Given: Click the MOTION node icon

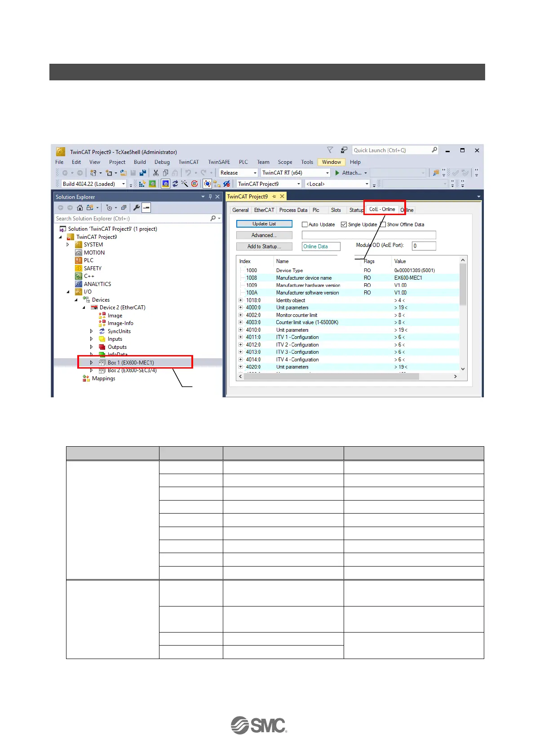Looking at the screenshot, I should point(79,252).
